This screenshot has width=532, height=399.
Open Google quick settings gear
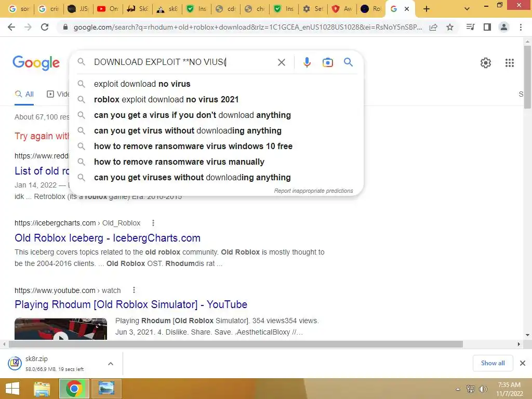[486, 63]
